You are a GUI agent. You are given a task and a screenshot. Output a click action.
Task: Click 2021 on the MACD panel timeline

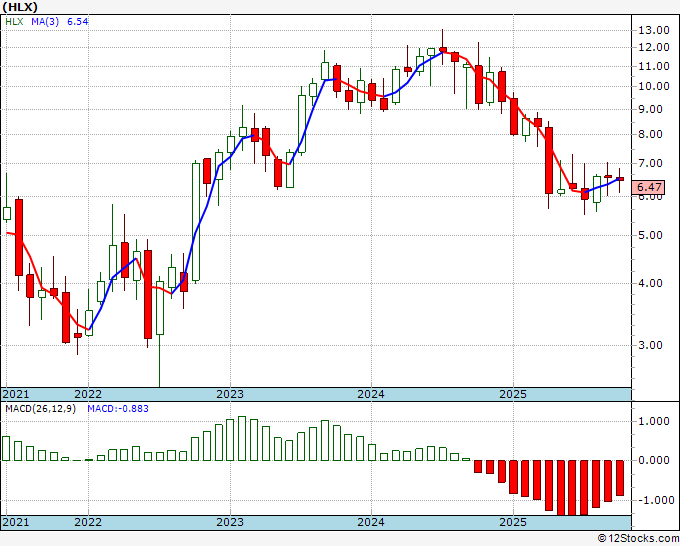click(x=16, y=522)
